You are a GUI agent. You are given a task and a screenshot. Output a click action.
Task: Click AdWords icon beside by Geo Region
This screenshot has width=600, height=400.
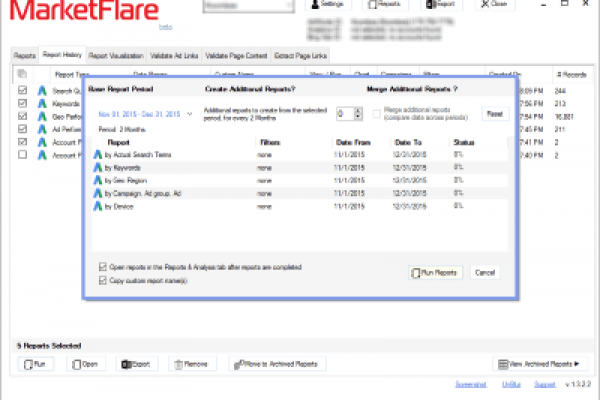[x=98, y=180]
